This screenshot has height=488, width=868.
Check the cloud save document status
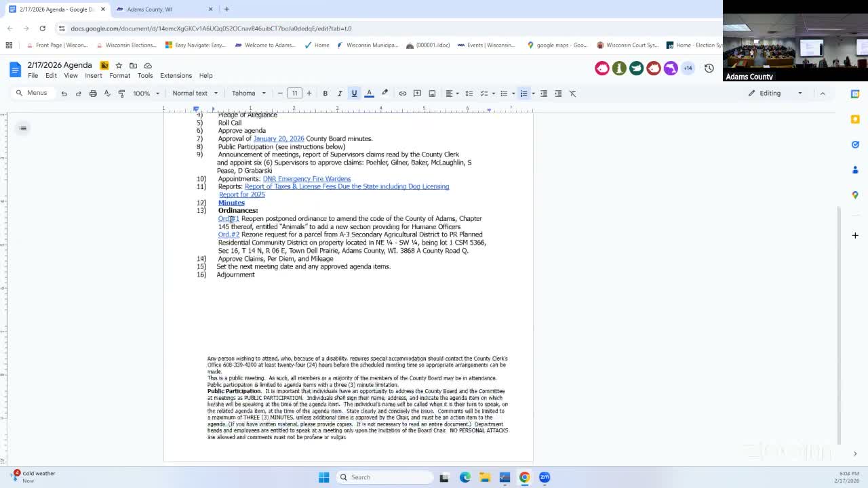pos(148,65)
